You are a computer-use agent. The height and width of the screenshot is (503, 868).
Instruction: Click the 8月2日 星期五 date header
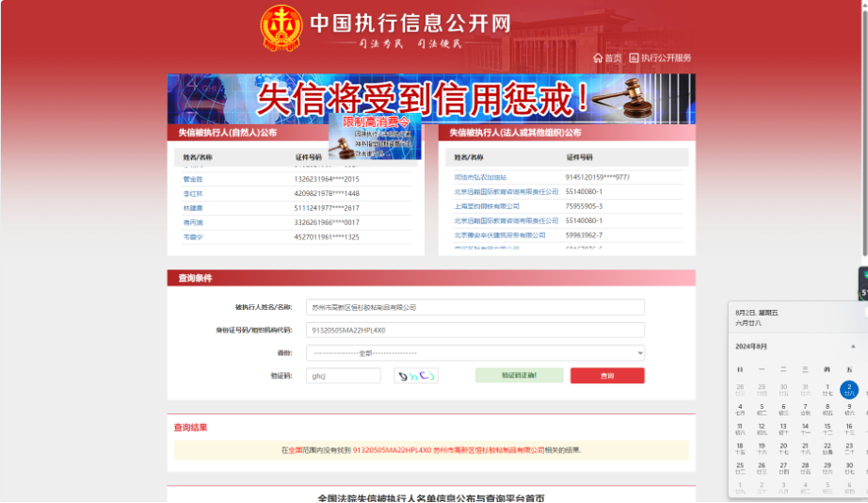point(757,313)
